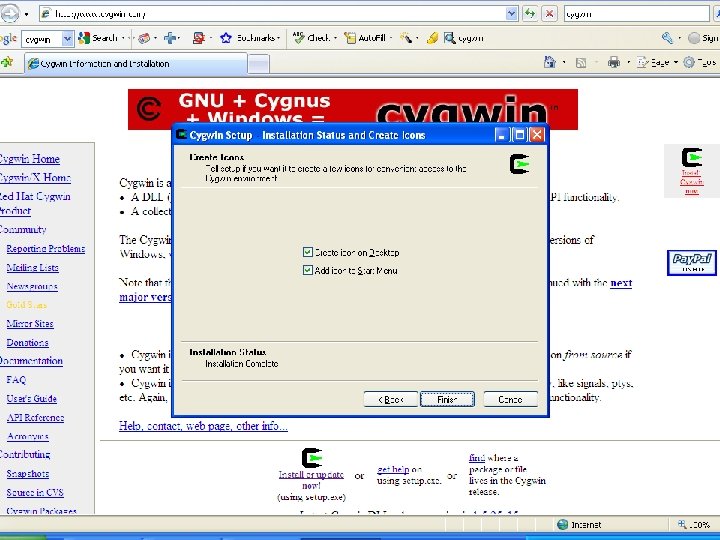This screenshot has width=720, height=540.
Task: Open the Cygwin/X Home sidebar link
Action: click(x=34, y=178)
